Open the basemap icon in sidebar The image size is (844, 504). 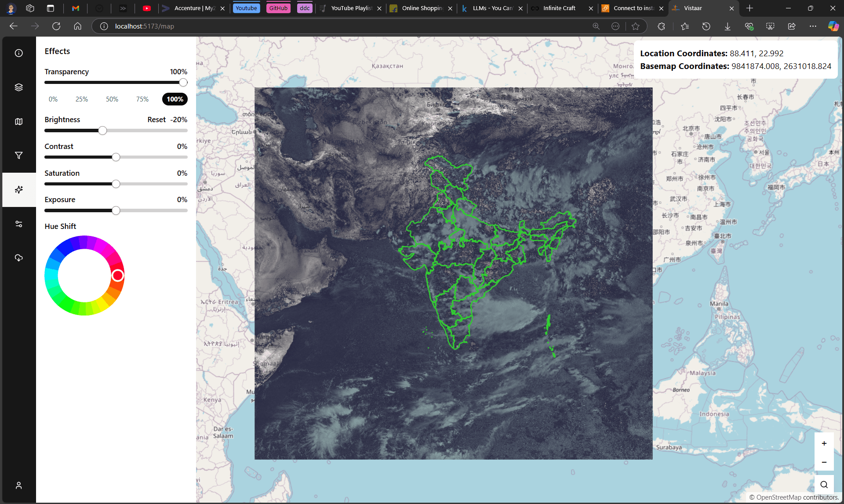click(18, 121)
